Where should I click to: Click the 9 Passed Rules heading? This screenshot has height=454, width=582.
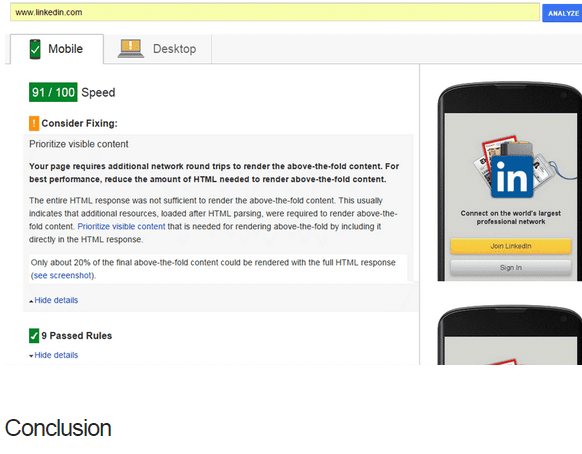tap(77, 336)
